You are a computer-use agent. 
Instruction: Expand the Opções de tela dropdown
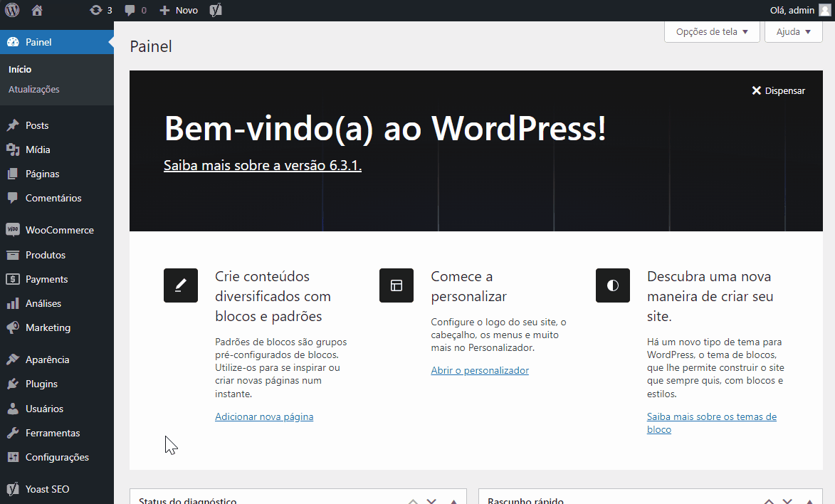point(712,32)
